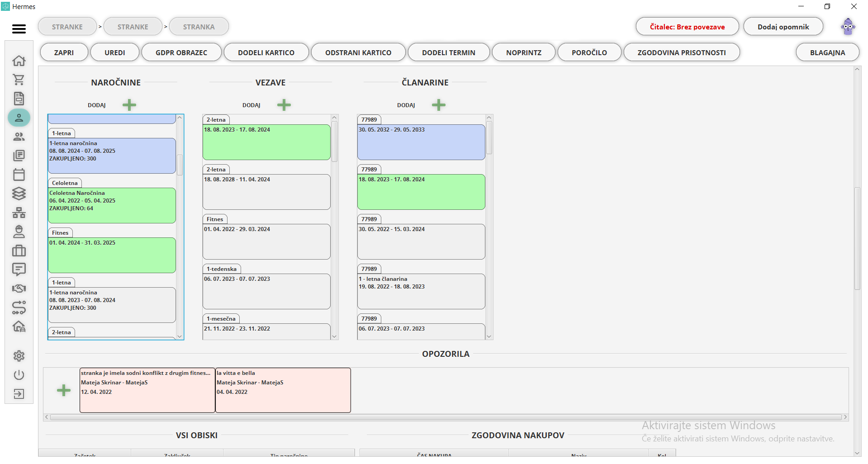Add a new warning in Opozorila
The width and height of the screenshot is (868, 464).
pos(64,390)
